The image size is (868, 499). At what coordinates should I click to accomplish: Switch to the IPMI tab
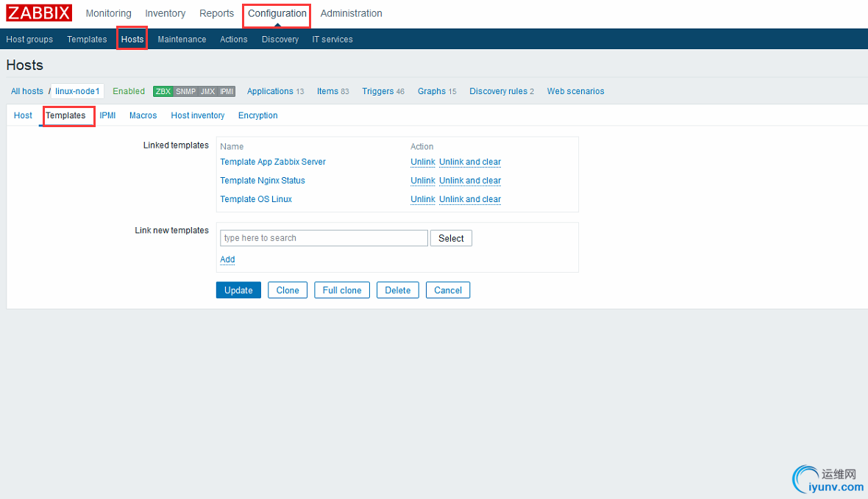click(107, 115)
